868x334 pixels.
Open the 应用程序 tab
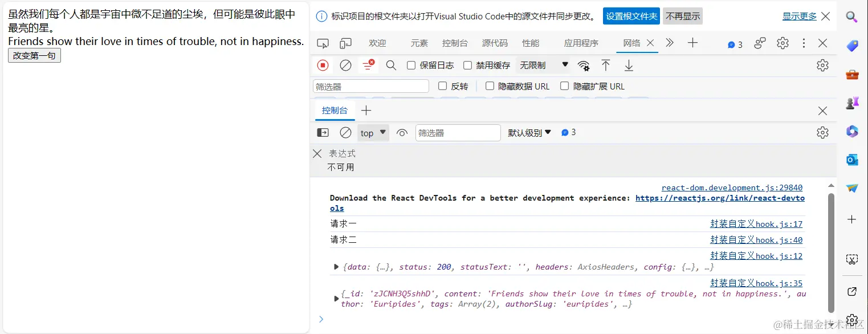click(x=581, y=43)
